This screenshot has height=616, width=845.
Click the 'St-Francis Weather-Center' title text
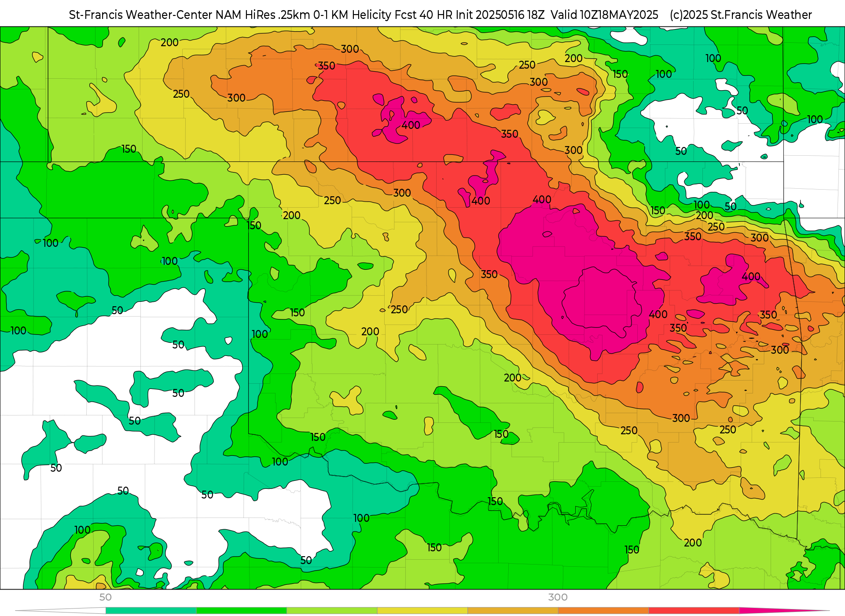click(140, 15)
